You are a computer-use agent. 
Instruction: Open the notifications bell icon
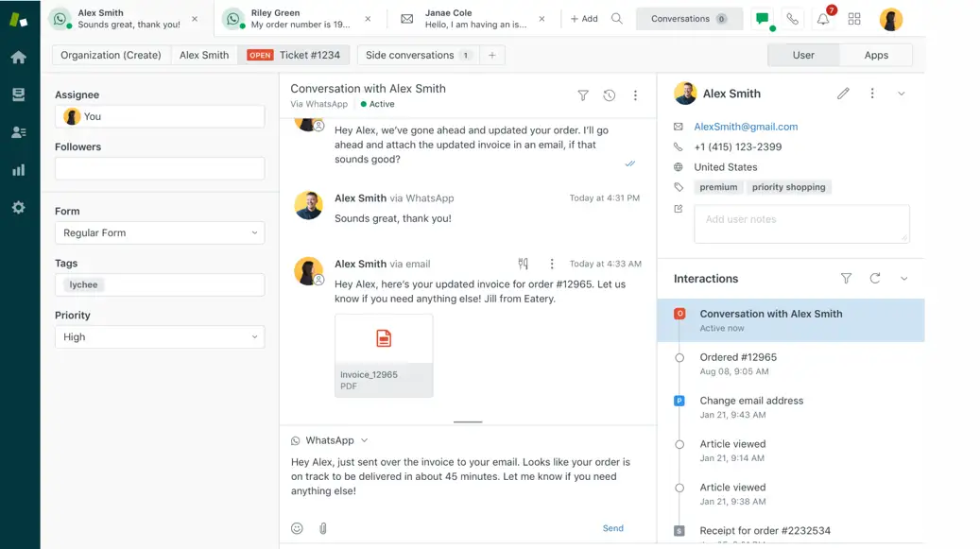pos(823,19)
